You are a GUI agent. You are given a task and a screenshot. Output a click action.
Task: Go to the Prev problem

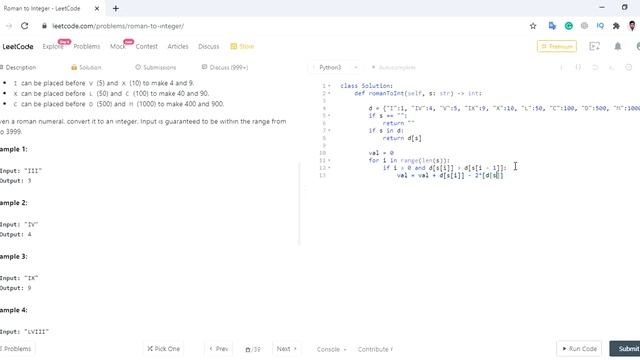[x=219, y=349]
